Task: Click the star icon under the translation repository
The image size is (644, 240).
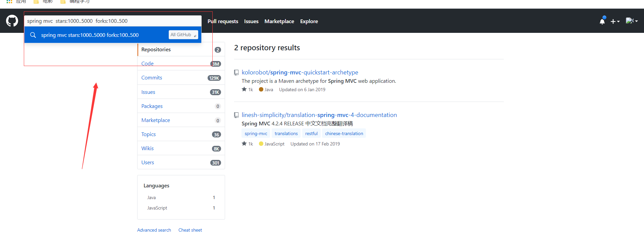Action: (244, 144)
